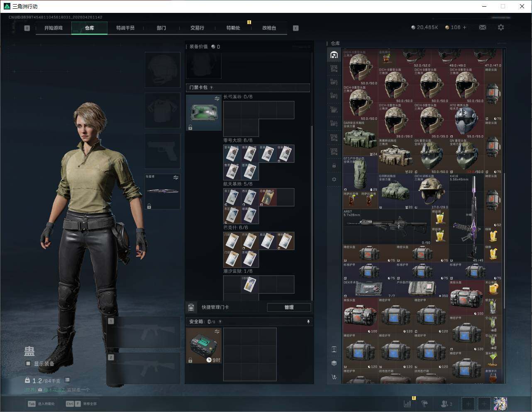This screenshot has width=532, height=412.
Task: Select the key card pack item
Action: (x=204, y=113)
